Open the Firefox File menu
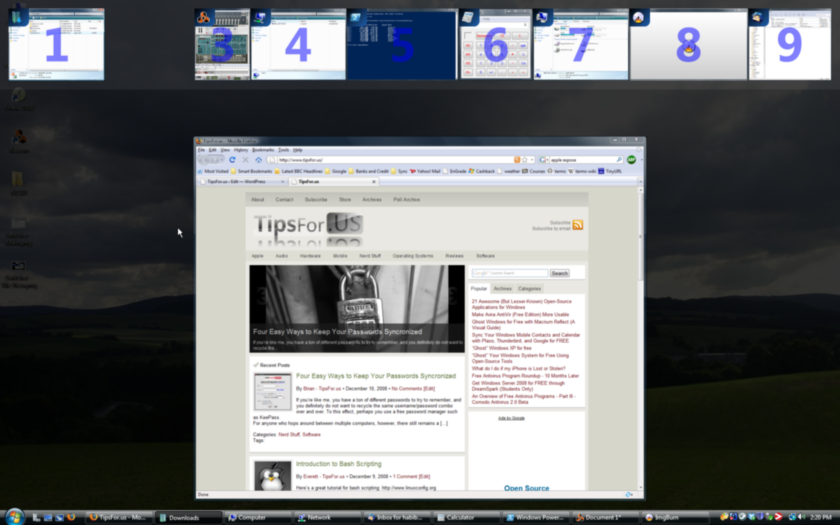The height and width of the screenshot is (525, 840). [x=201, y=150]
